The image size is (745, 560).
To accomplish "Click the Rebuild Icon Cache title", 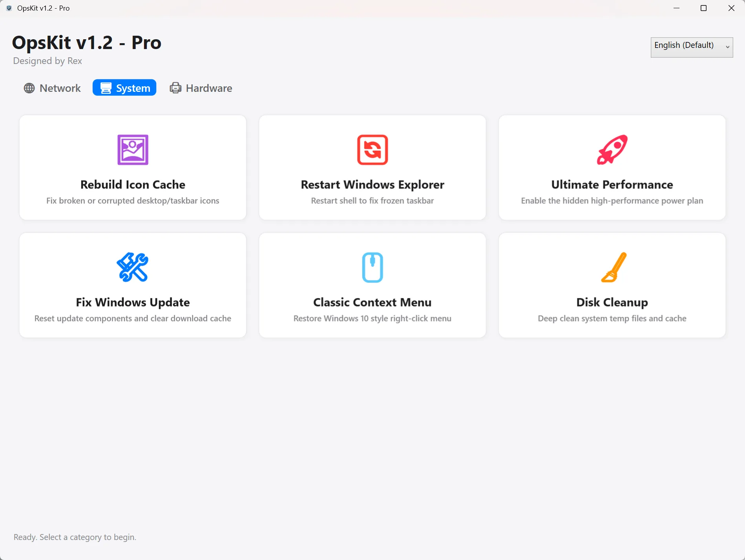I will point(133,184).
